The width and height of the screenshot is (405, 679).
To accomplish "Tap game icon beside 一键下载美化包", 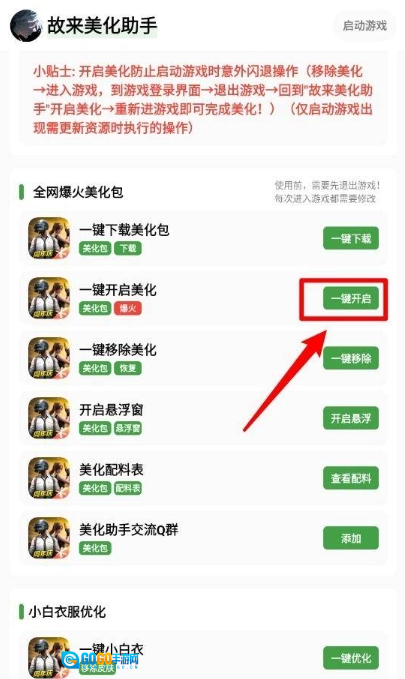I will tap(49, 238).
